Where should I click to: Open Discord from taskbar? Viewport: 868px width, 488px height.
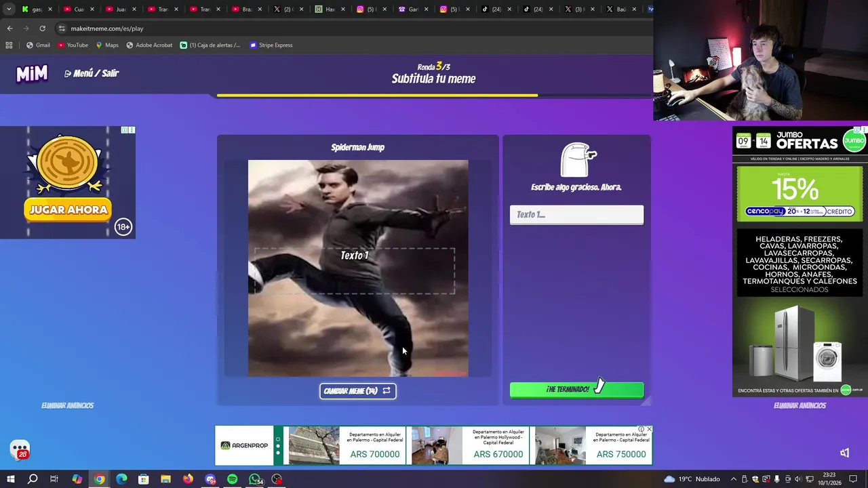click(x=210, y=479)
